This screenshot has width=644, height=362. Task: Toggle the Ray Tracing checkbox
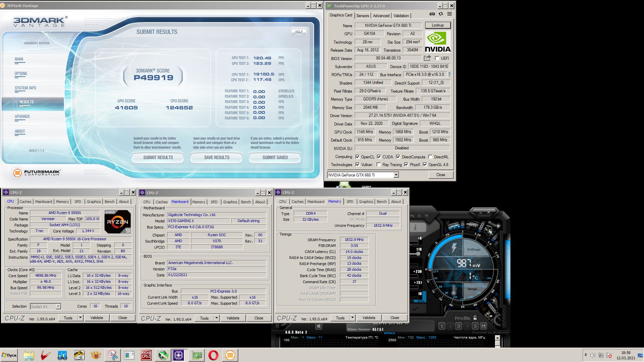(379, 164)
